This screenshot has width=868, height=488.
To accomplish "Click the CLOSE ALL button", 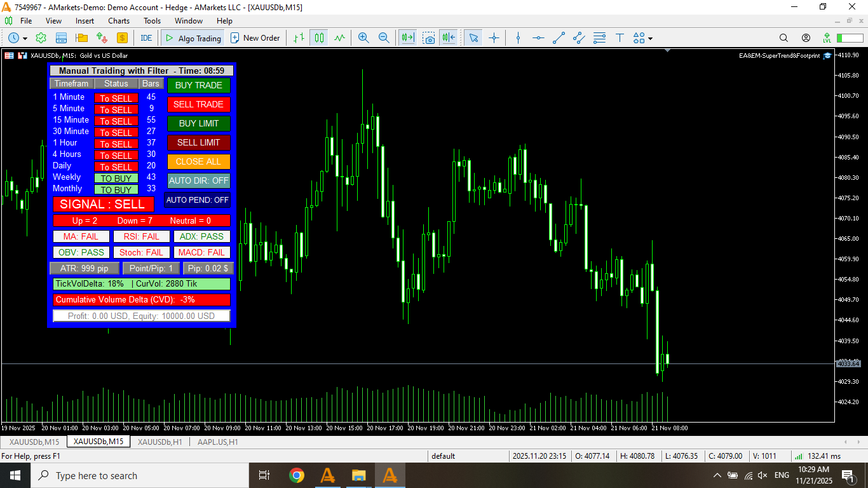I will point(198,161).
